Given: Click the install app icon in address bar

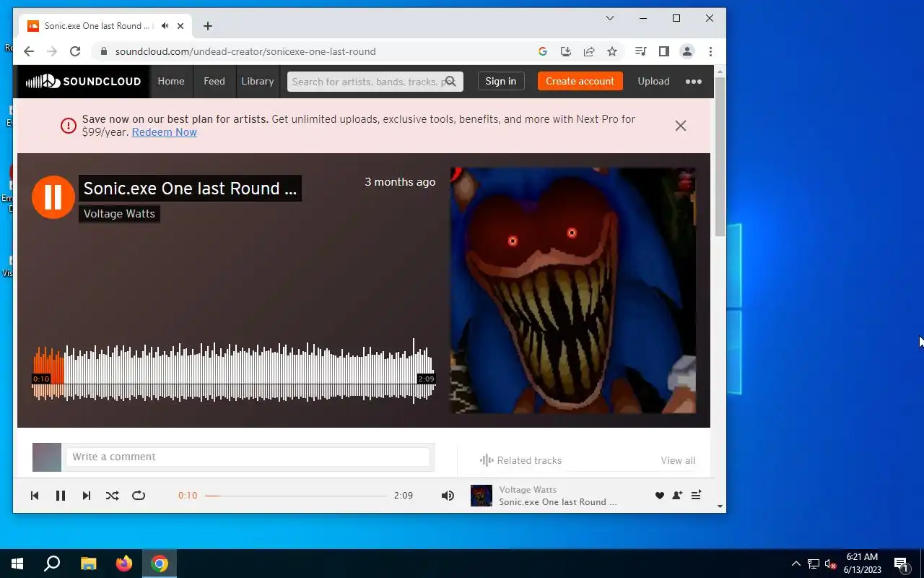Looking at the screenshot, I should [566, 51].
